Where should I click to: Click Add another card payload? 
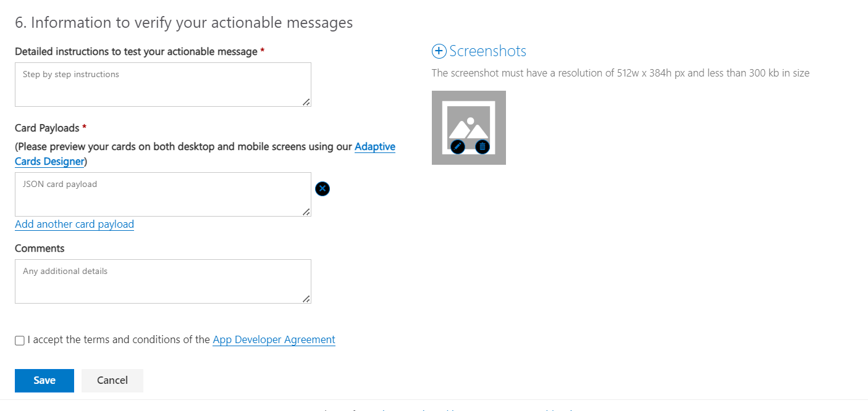click(x=74, y=224)
